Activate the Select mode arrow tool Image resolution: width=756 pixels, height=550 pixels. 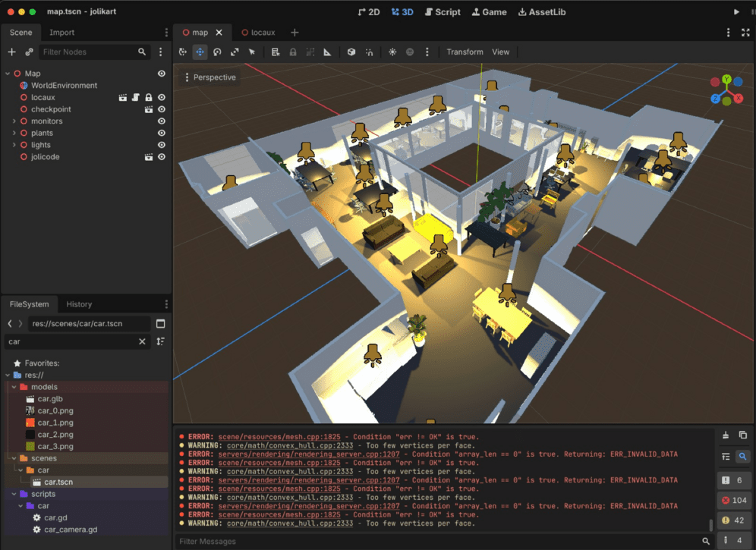pyautogui.click(x=252, y=52)
